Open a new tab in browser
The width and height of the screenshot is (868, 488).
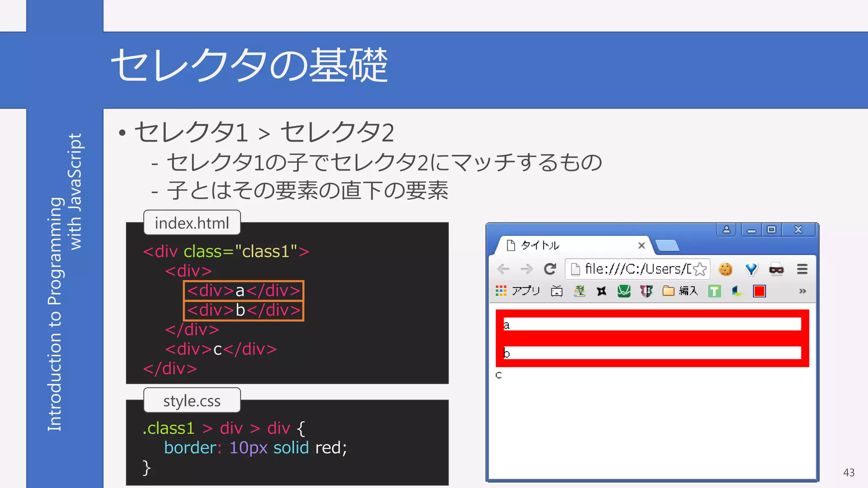667,245
